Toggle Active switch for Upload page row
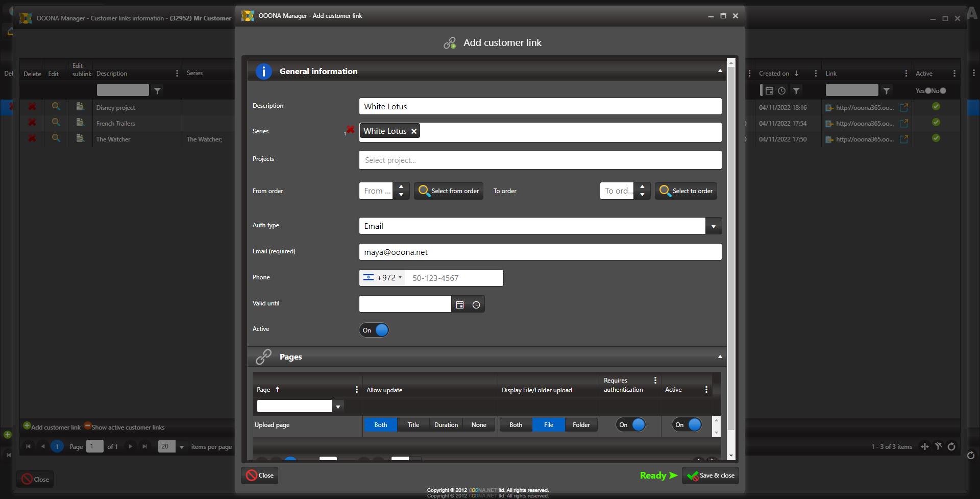Image resolution: width=980 pixels, height=499 pixels. [x=688, y=424]
